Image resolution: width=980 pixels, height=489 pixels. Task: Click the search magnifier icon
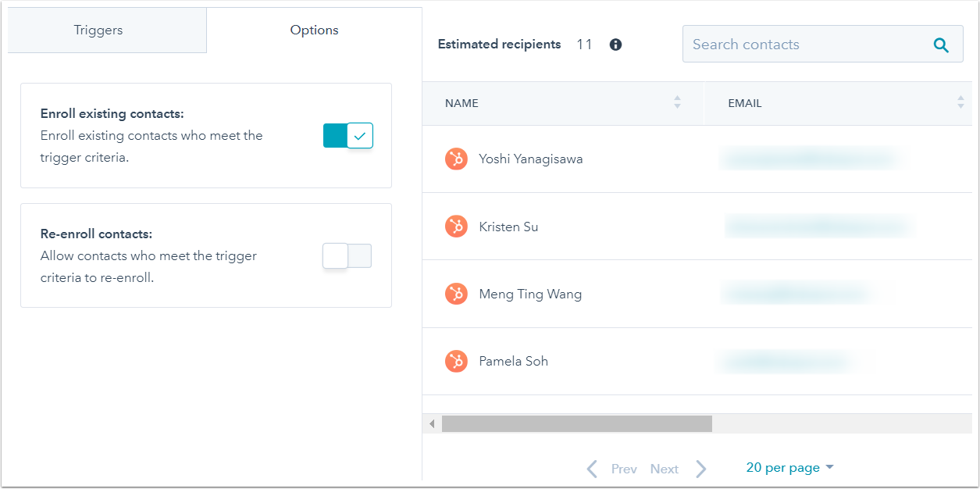[941, 45]
